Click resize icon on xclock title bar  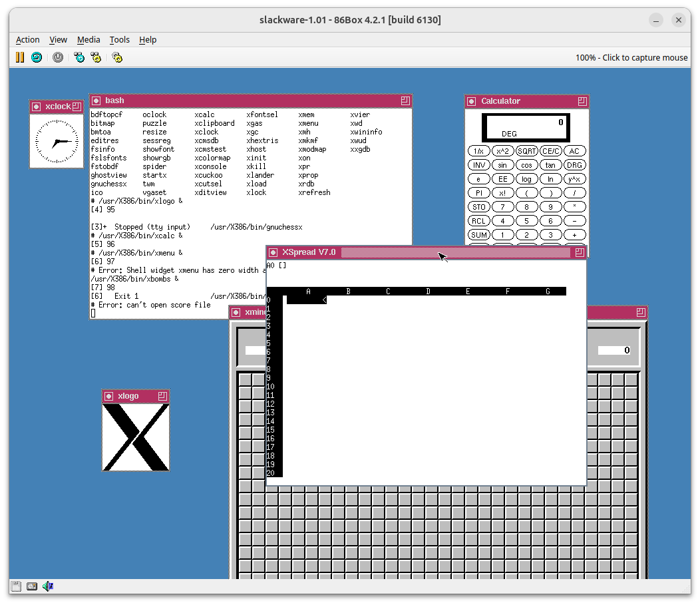(x=77, y=106)
